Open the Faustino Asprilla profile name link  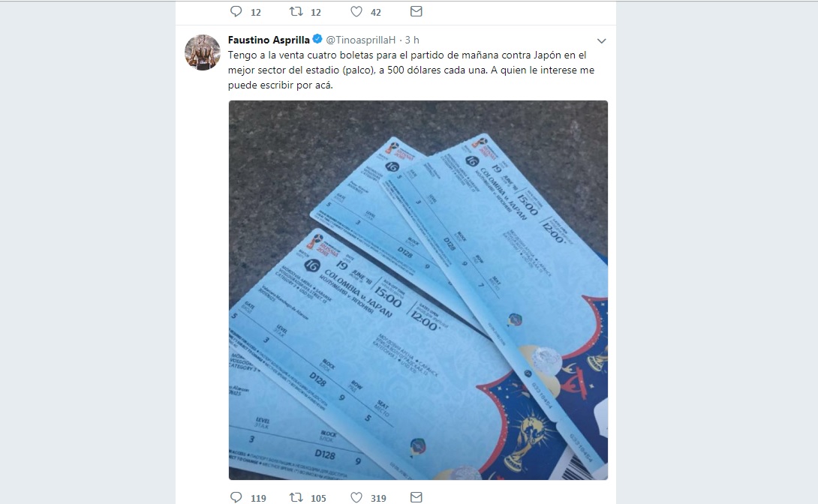coord(269,40)
